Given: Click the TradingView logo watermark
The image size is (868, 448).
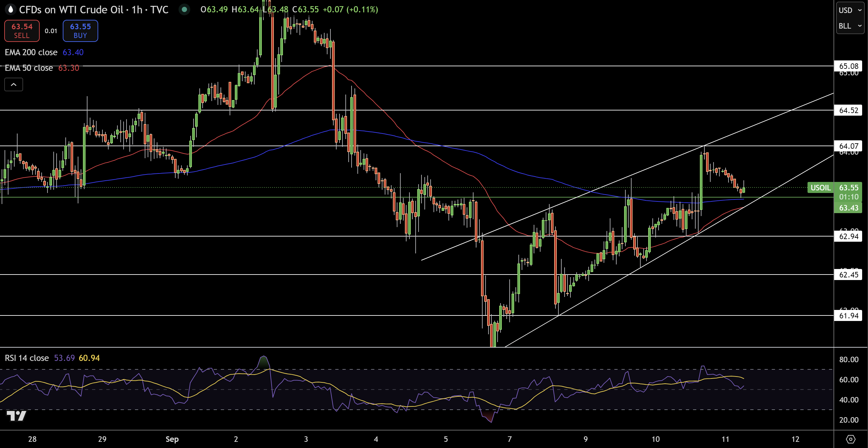Looking at the screenshot, I should click(x=16, y=416).
